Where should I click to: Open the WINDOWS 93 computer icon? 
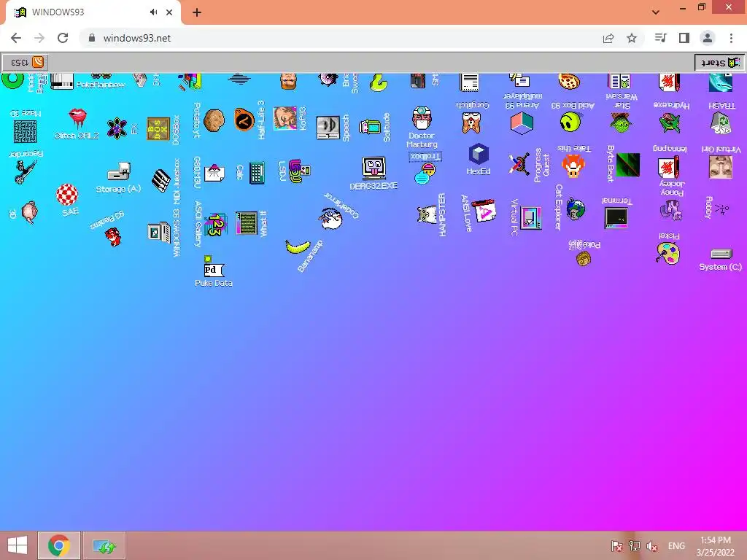[159, 233]
